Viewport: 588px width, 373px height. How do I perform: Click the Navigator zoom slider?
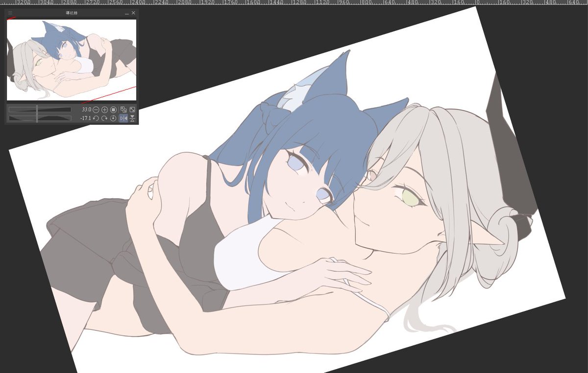click(x=40, y=110)
